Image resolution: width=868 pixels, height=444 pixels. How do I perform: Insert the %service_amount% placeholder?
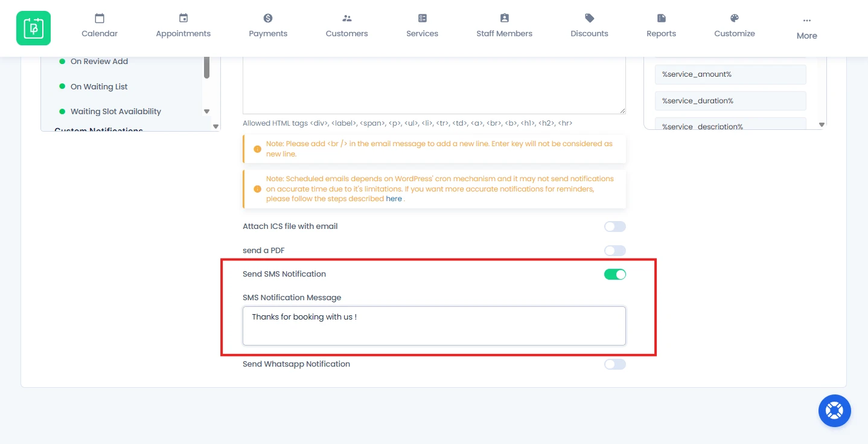point(730,74)
